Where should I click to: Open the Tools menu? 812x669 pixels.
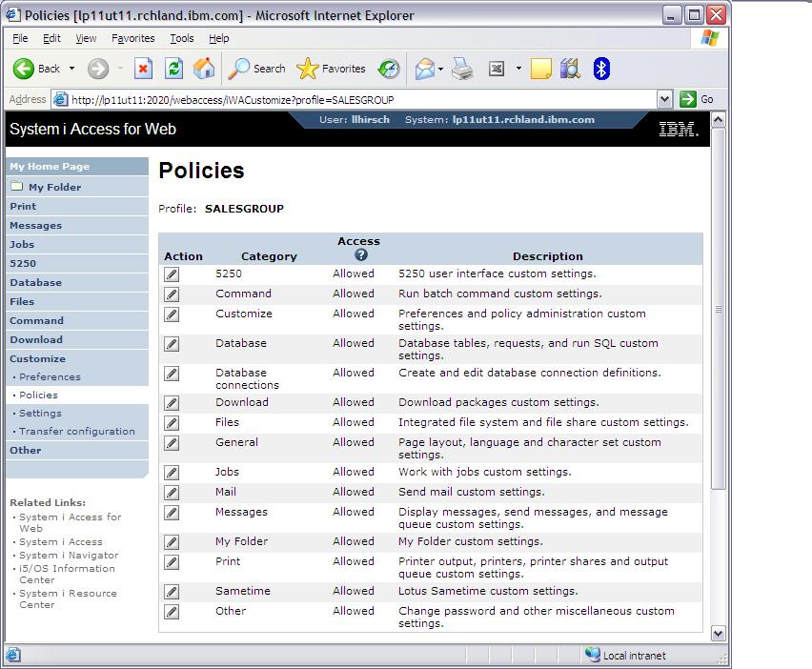click(x=182, y=38)
